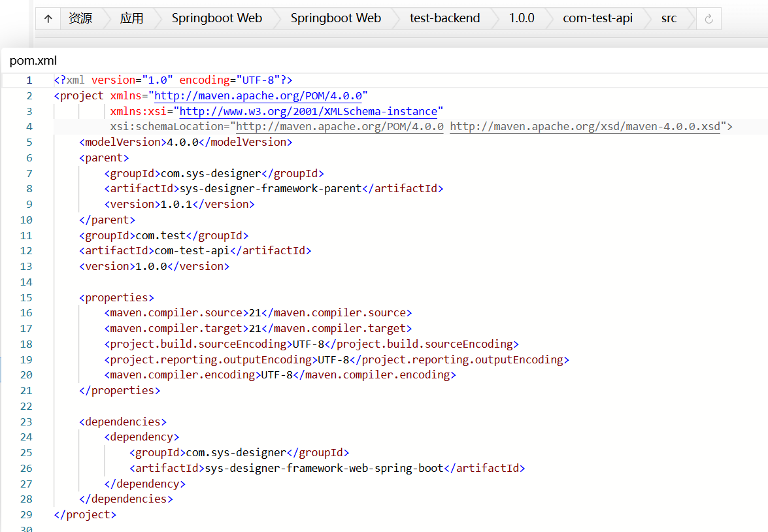Click sys-designer-framework-web-spring-boot artifactId
The width and height of the screenshot is (768, 532).
(x=324, y=469)
